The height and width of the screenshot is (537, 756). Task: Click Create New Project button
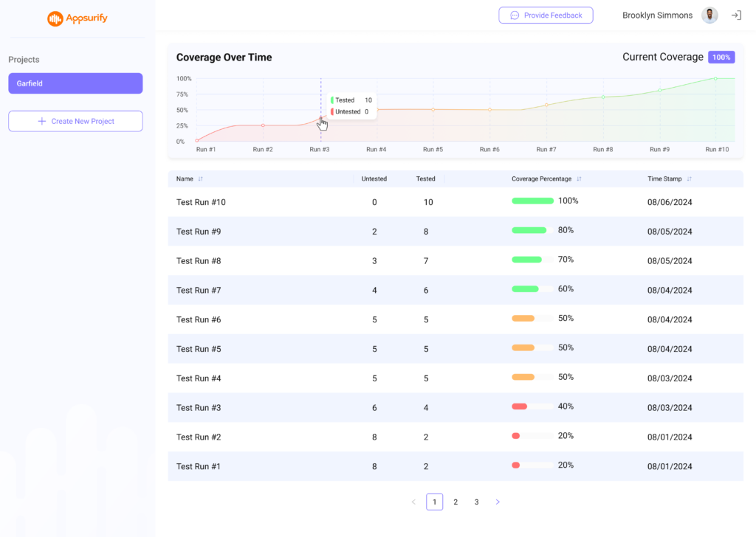(x=76, y=122)
